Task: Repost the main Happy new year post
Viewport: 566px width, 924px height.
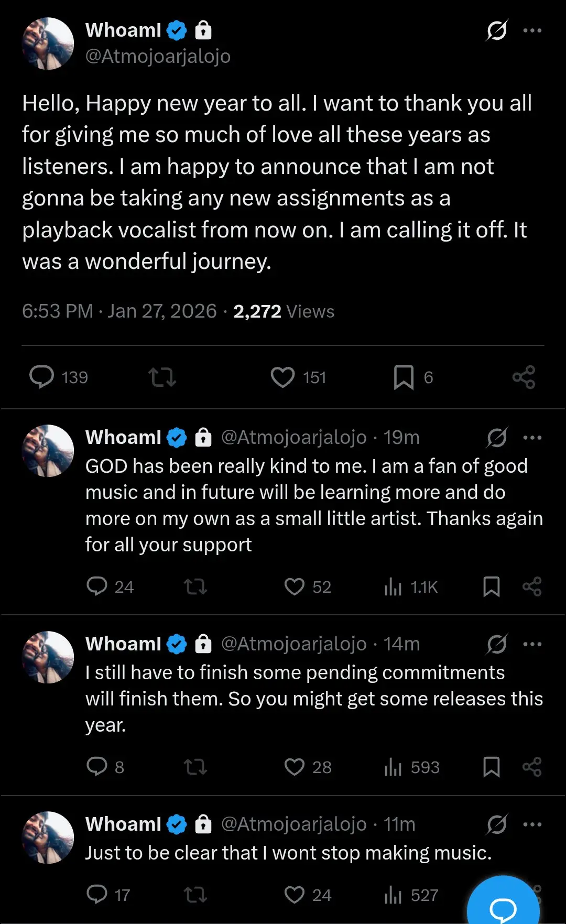Action: tap(162, 377)
